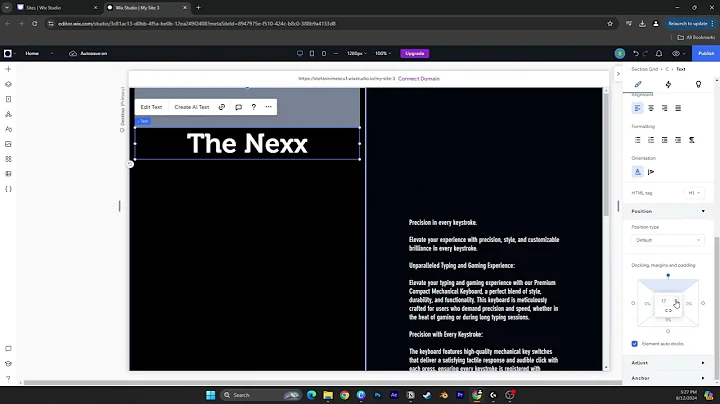The width and height of the screenshot is (720, 404).
Task: Toggle the right docking circle
Action: [x=703, y=303]
